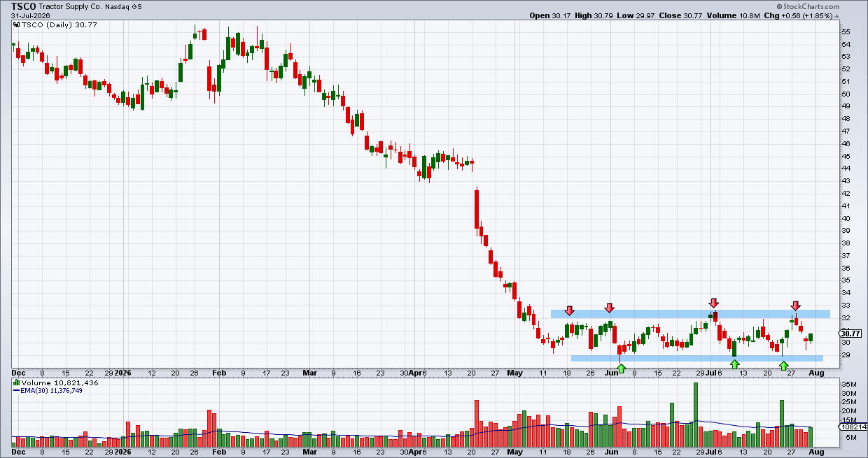
Task: Click the Aug label under the price panel
Action: click(816, 373)
